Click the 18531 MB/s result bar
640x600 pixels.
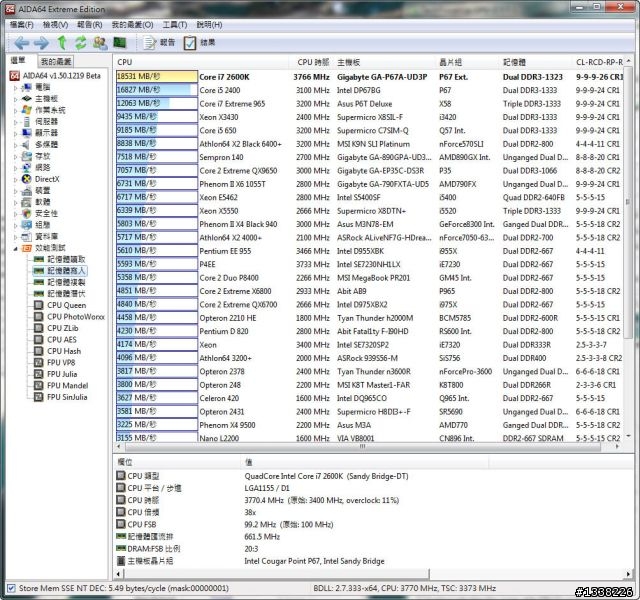(157, 76)
